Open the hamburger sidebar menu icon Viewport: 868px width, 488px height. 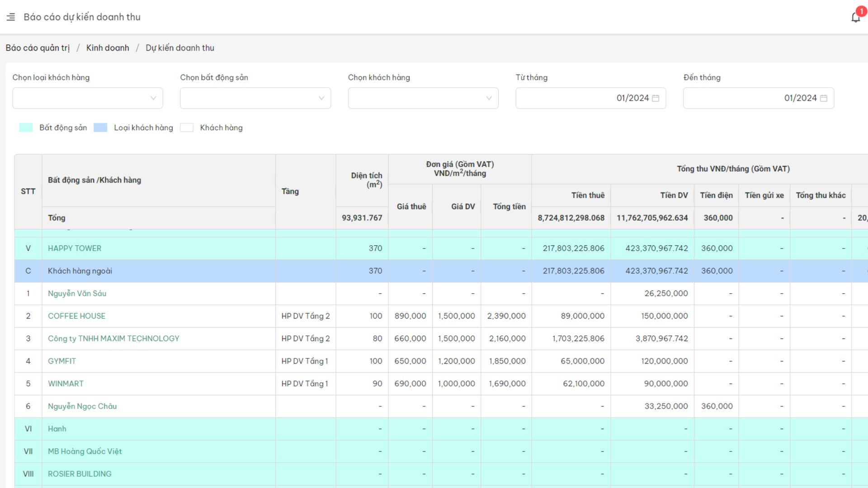coord(11,17)
